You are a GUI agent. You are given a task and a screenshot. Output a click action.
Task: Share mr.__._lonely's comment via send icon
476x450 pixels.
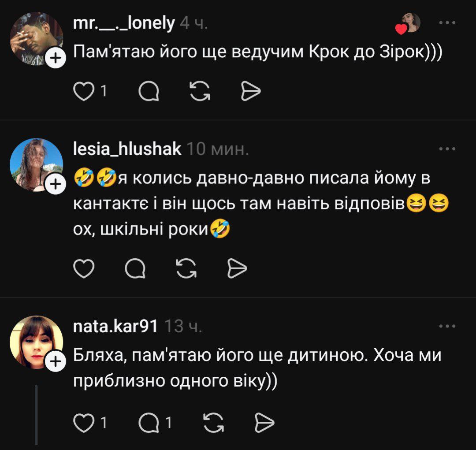pyautogui.click(x=251, y=91)
